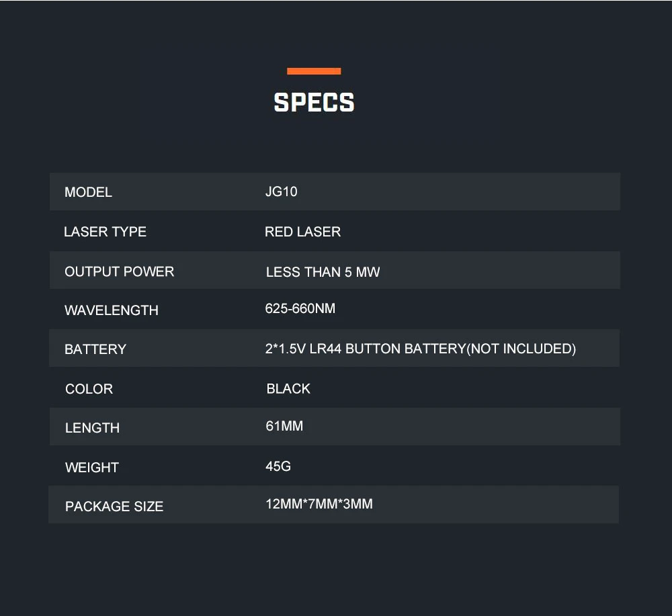Viewport: 672px width, 616px height.
Task: Select the PACKAGE SIZE label
Action: click(114, 507)
